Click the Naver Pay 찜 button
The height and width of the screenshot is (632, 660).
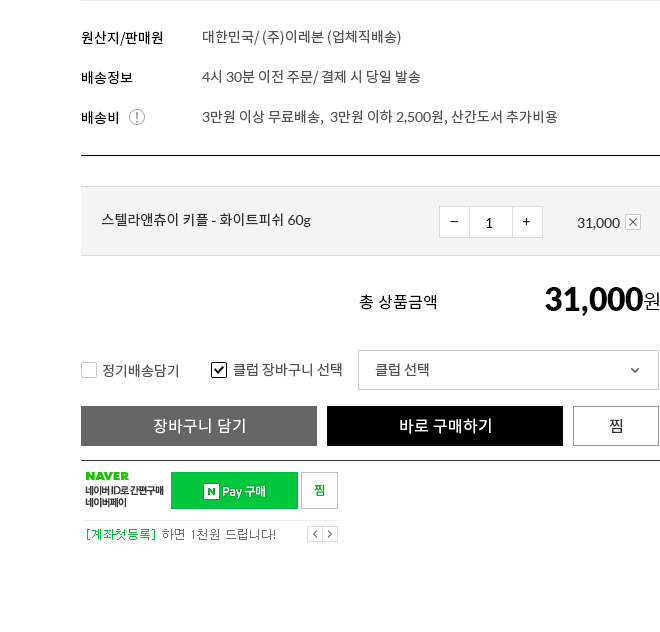click(x=319, y=491)
